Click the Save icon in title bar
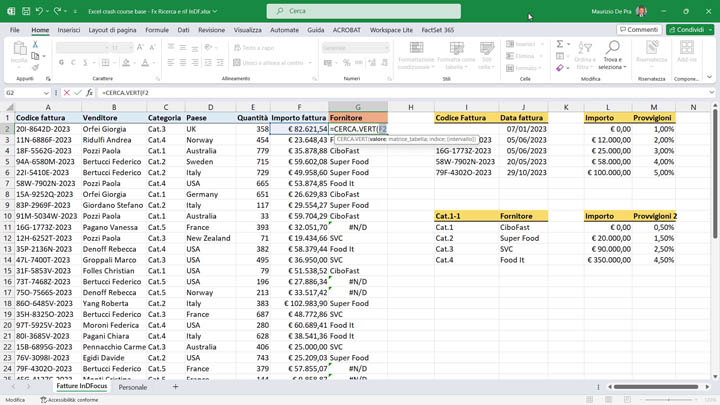The image size is (720, 405). [x=26, y=11]
